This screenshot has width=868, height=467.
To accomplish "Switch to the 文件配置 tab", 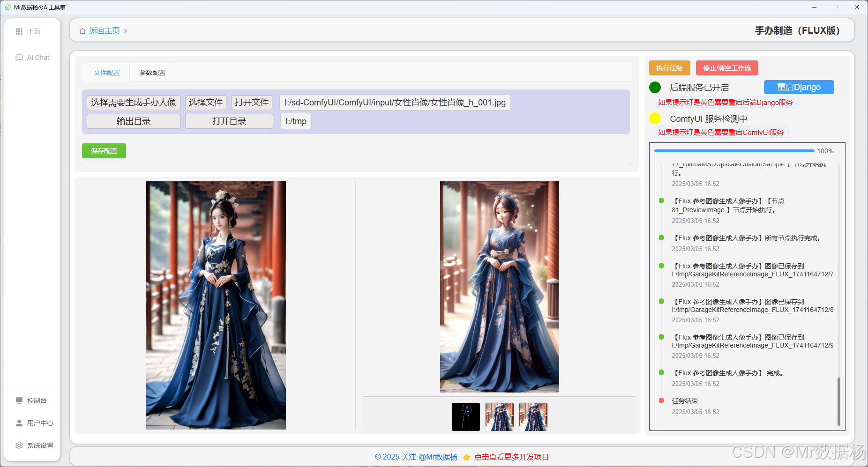I will [107, 73].
